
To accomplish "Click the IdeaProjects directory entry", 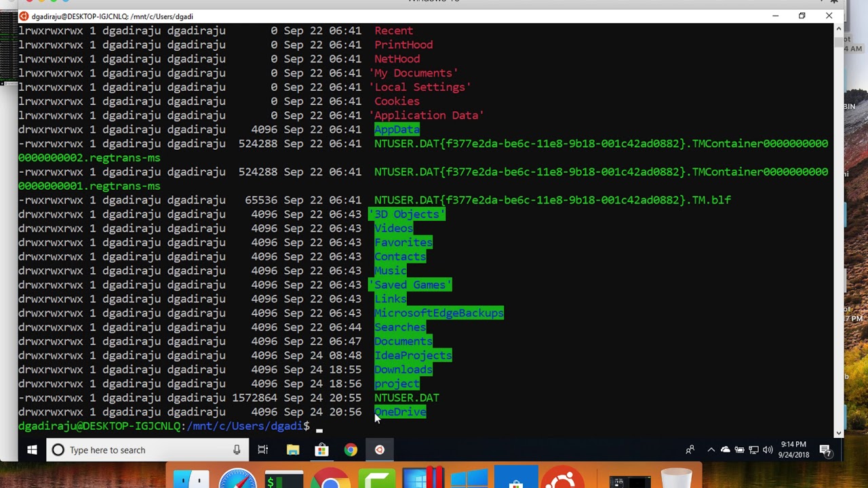I will point(413,356).
